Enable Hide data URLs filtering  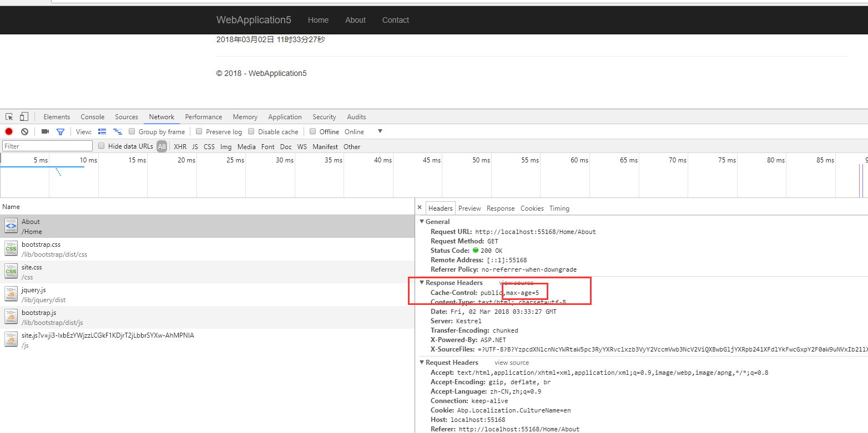point(101,146)
